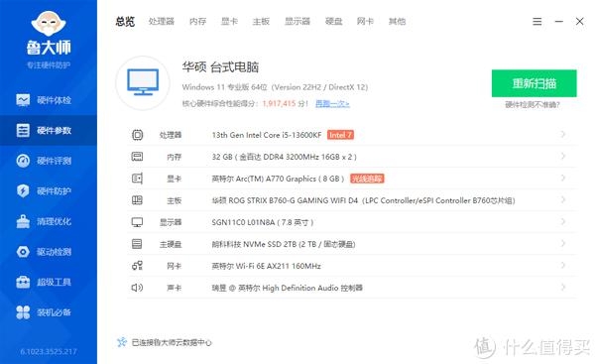Click the memory module icon

pos(137,157)
